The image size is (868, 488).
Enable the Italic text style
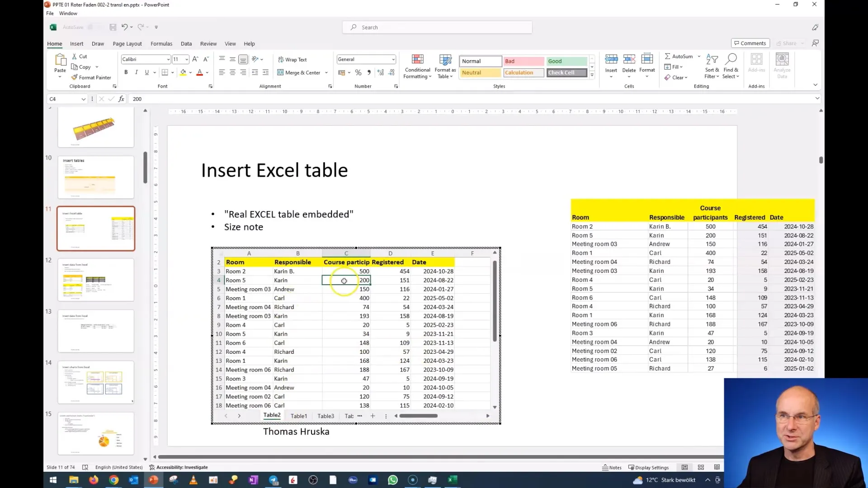coord(135,72)
